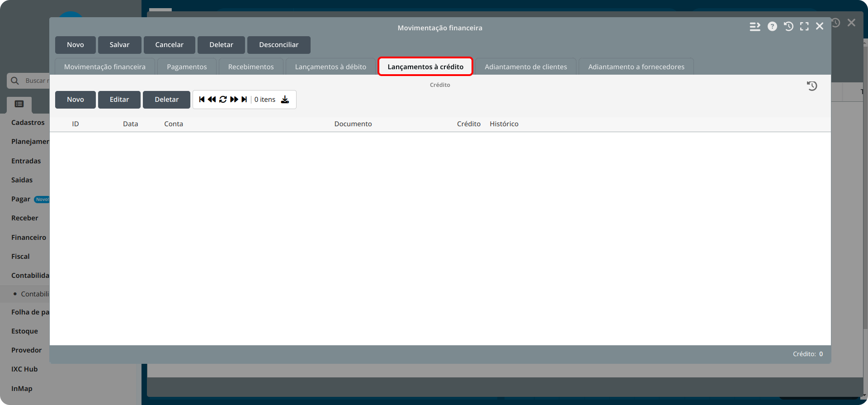Open Folha de pagamento in the sidebar

[x=30, y=312]
